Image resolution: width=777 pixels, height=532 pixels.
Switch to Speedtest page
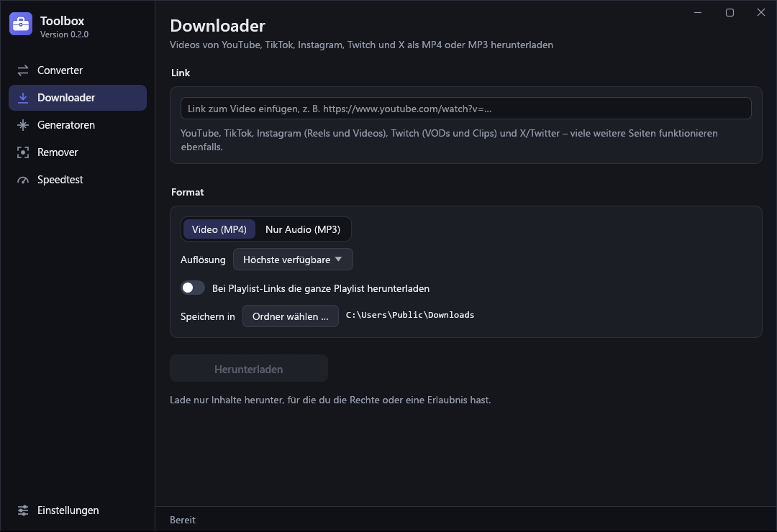[78, 179]
